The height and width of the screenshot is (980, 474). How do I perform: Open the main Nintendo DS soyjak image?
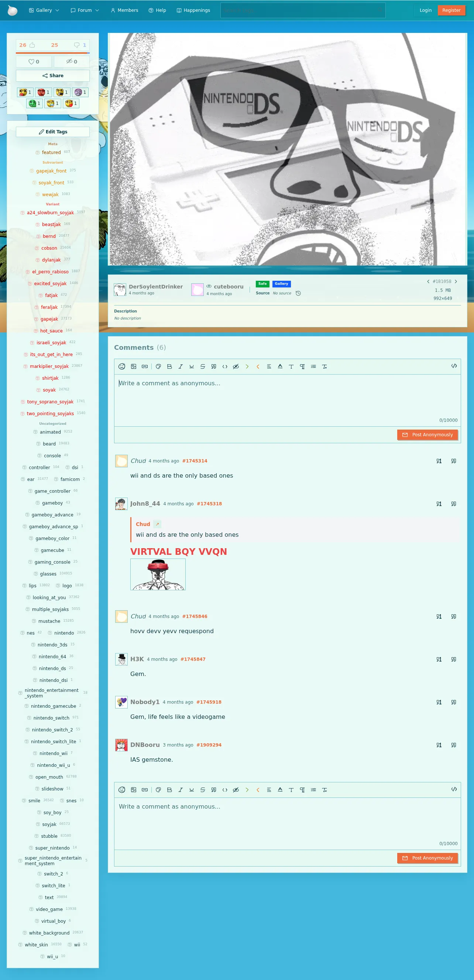[287, 149]
